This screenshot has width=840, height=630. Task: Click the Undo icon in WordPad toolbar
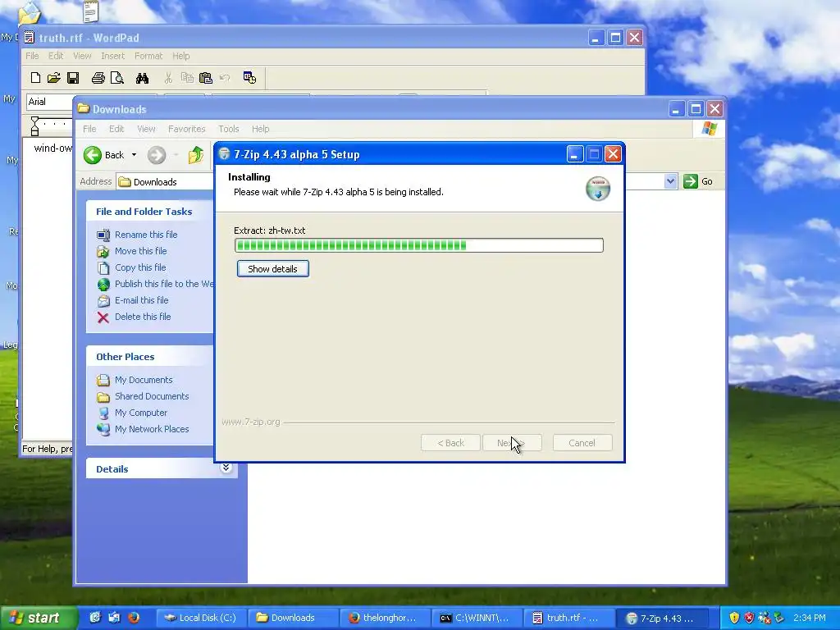pos(225,78)
